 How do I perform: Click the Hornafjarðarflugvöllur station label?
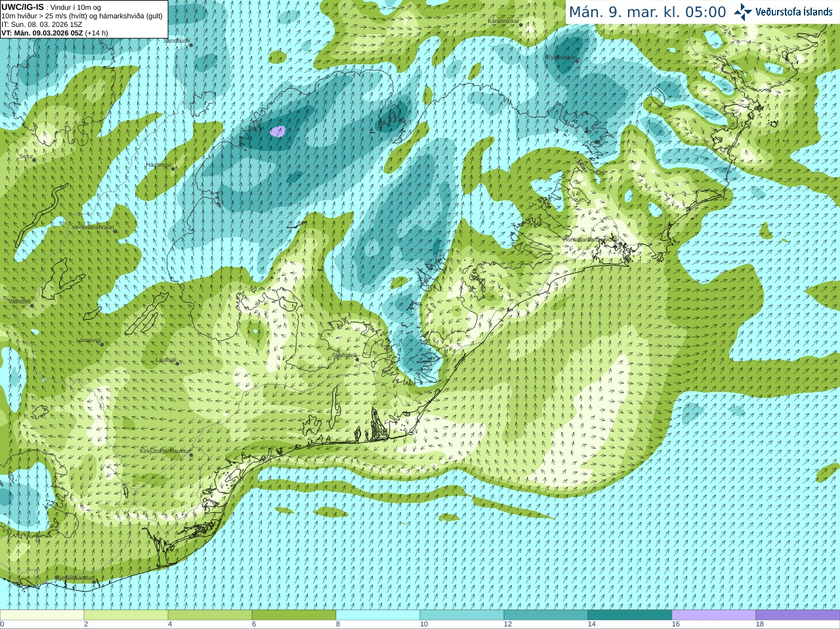[591, 240]
